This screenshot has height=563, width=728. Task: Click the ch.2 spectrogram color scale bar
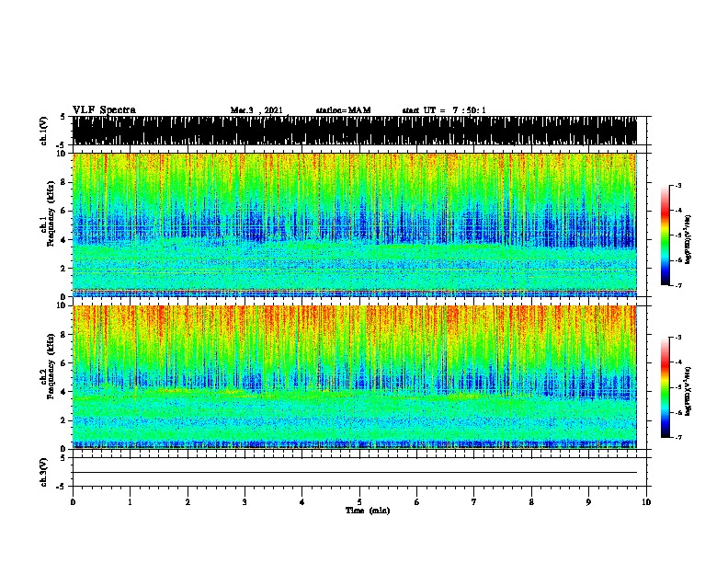click(665, 387)
